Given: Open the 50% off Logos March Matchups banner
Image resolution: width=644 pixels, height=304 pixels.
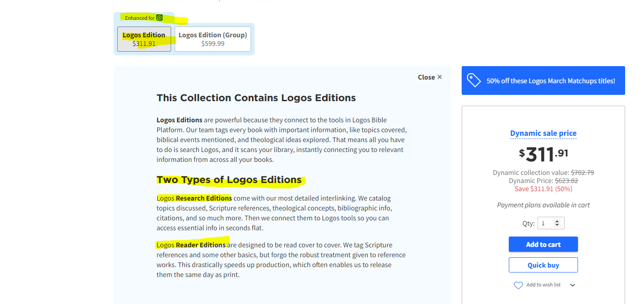Looking at the screenshot, I should point(543,80).
